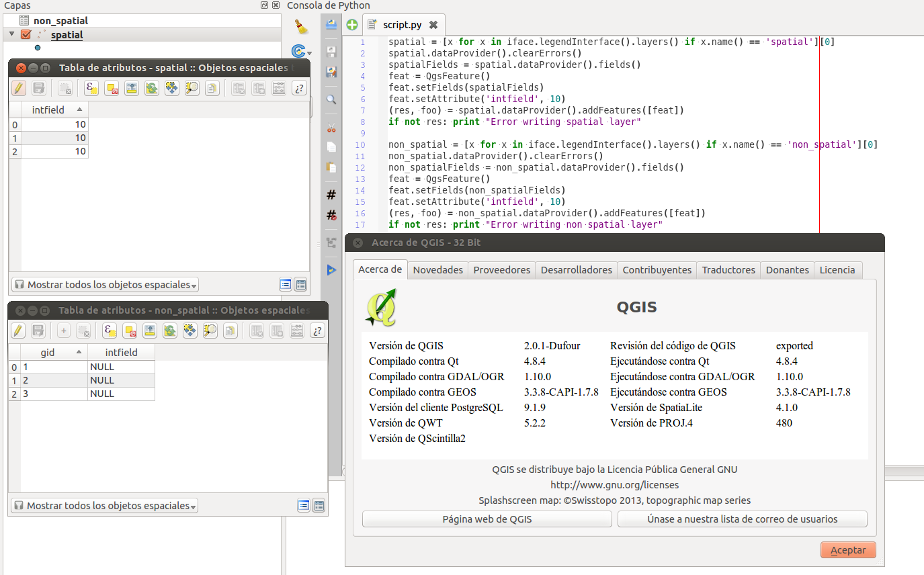Select row 0 header in spatial table
Image resolution: width=924 pixels, height=575 pixels.
coord(15,125)
